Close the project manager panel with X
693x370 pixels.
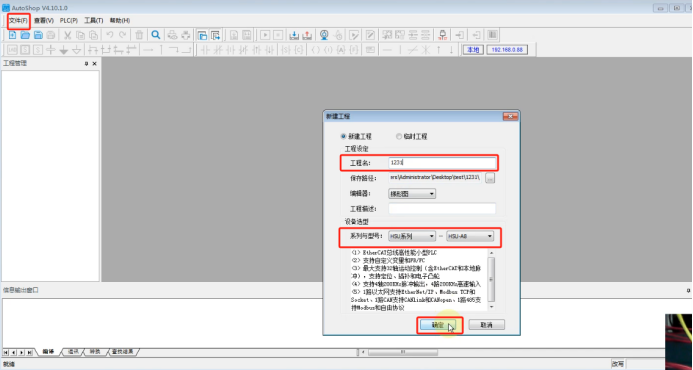click(94, 64)
